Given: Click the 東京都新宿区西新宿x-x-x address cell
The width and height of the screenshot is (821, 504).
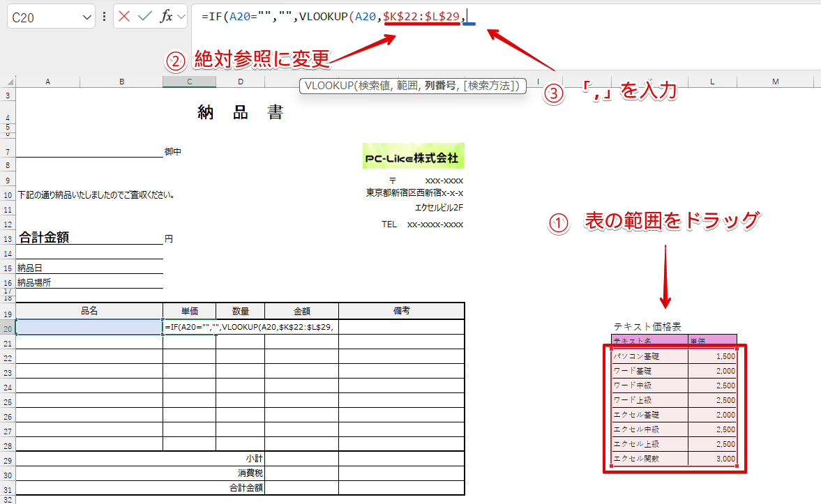Looking at the screenshot, I should coord(415,193).
